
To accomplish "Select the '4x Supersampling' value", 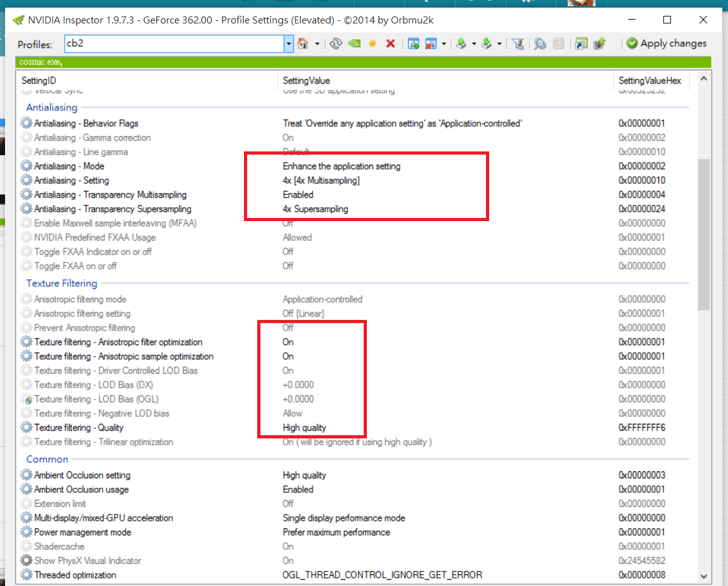I will tap(316, 209).
